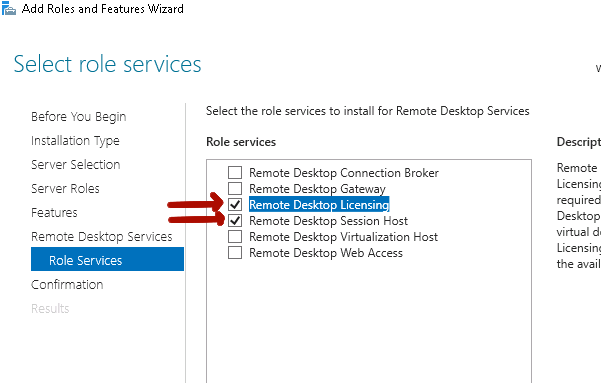Open the Features step
601x383 pixels.
point(54,212)
